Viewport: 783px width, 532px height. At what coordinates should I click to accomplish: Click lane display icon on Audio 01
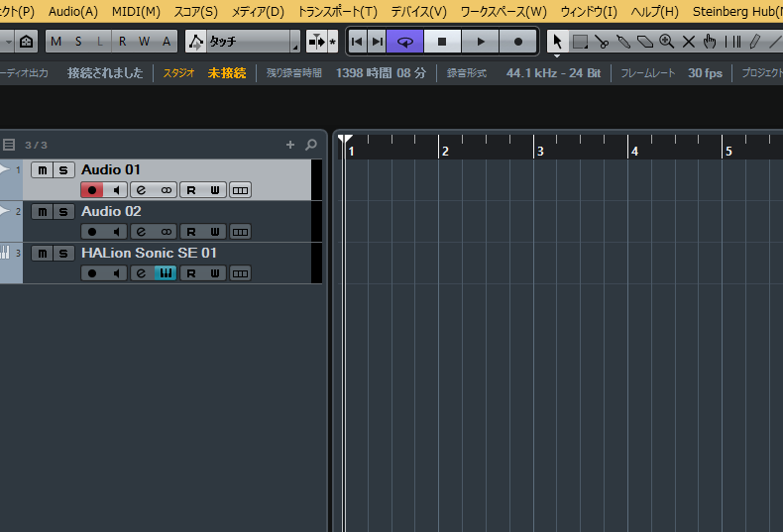tap(240, 190)
